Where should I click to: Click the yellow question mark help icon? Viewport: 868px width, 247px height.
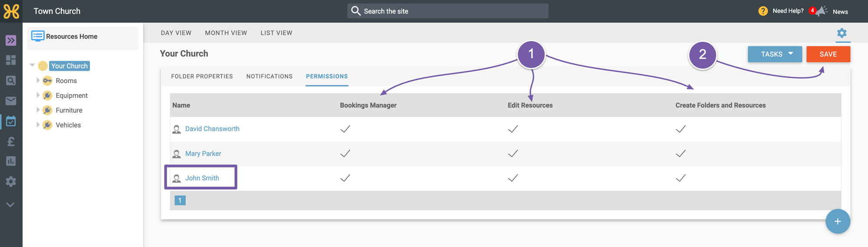[x=763, y=11]
